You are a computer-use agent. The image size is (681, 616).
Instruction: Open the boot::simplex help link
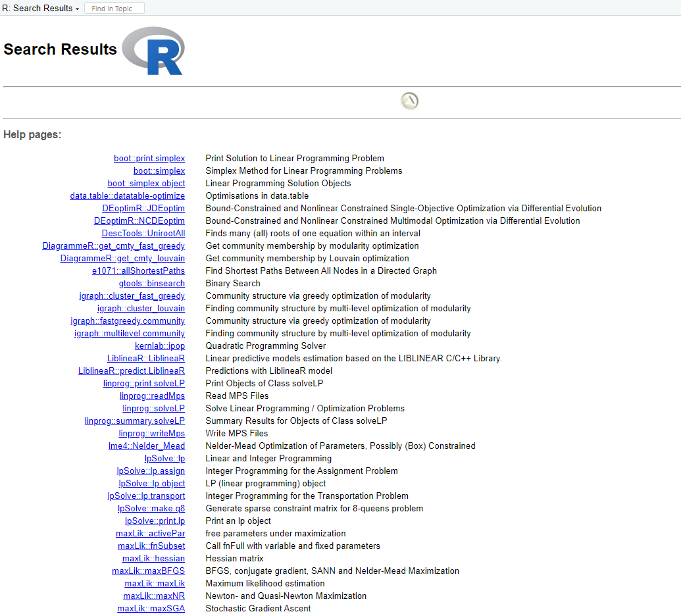159,171
